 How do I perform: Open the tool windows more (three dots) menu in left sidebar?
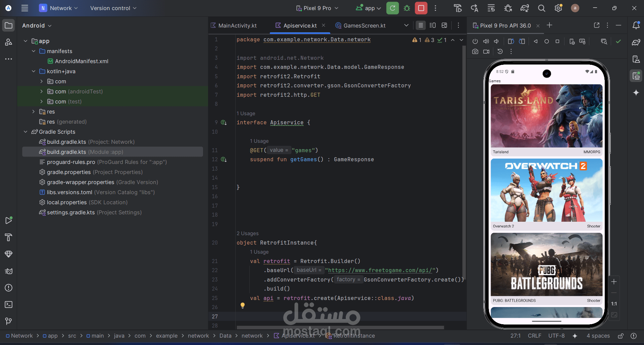(9, 59)
